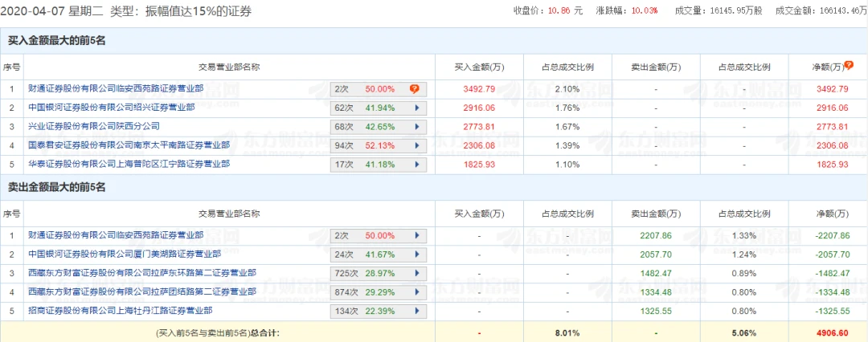The height and width of the screenshot is (342, 868).
Task: Click 卖出金额(万) column header in sell table
Action: coord(656,214)
